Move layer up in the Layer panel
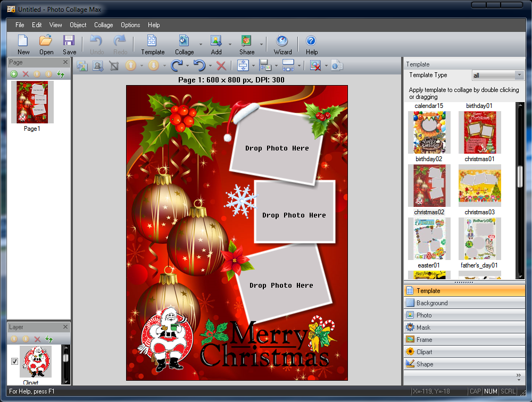Screen dimensions: 532x402 coord(14,339)
